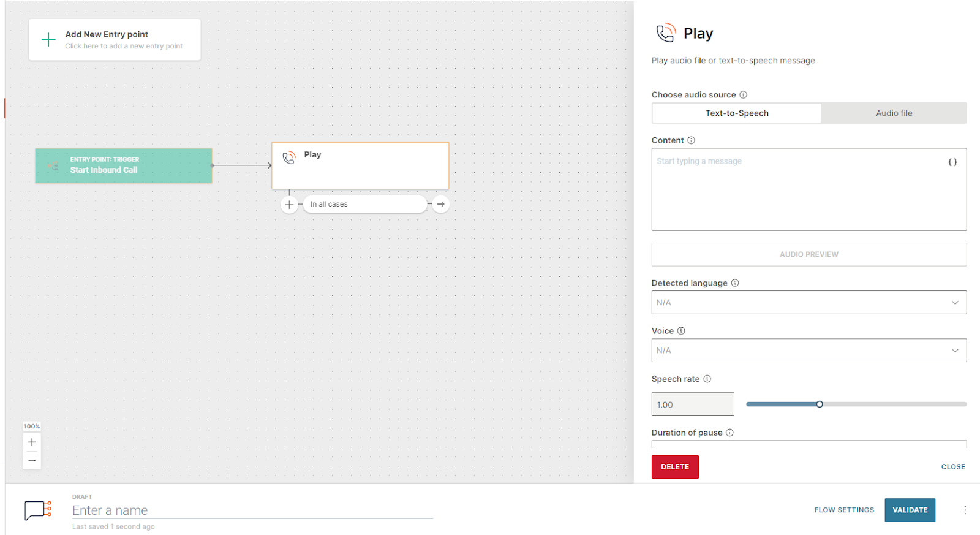
Task: Click the green plus icon for new entry point
Action: tap(48, 40)
